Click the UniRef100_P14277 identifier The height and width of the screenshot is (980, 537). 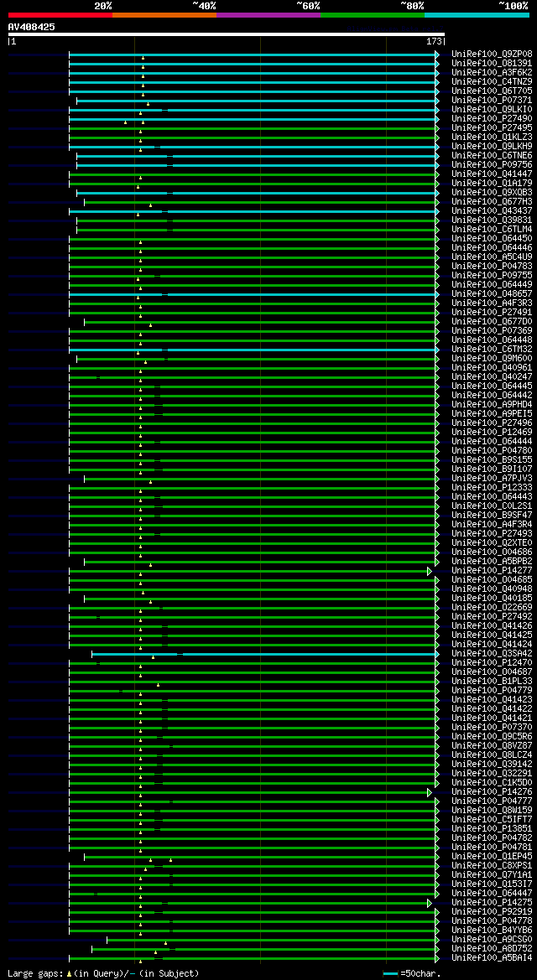492,571
